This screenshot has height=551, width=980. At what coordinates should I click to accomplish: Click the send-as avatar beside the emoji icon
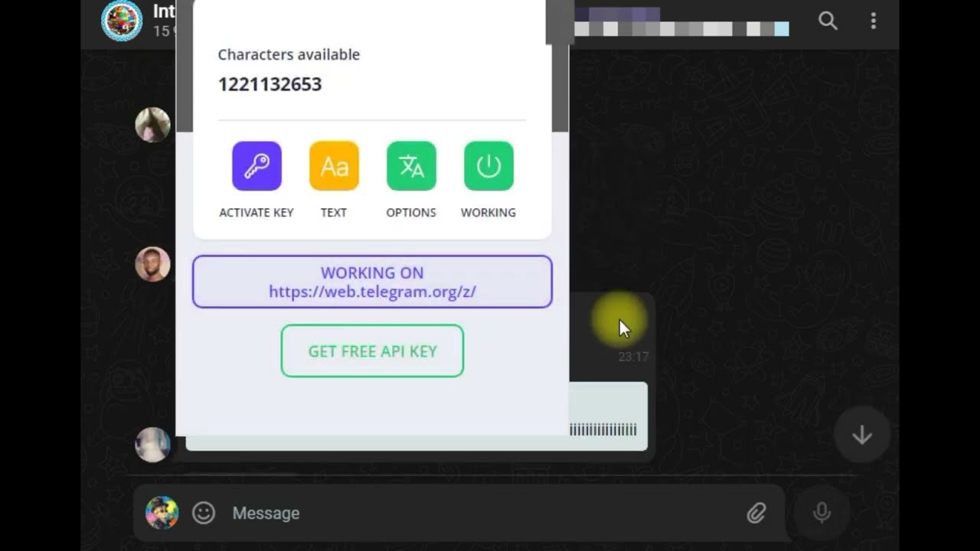coord(162,513)
